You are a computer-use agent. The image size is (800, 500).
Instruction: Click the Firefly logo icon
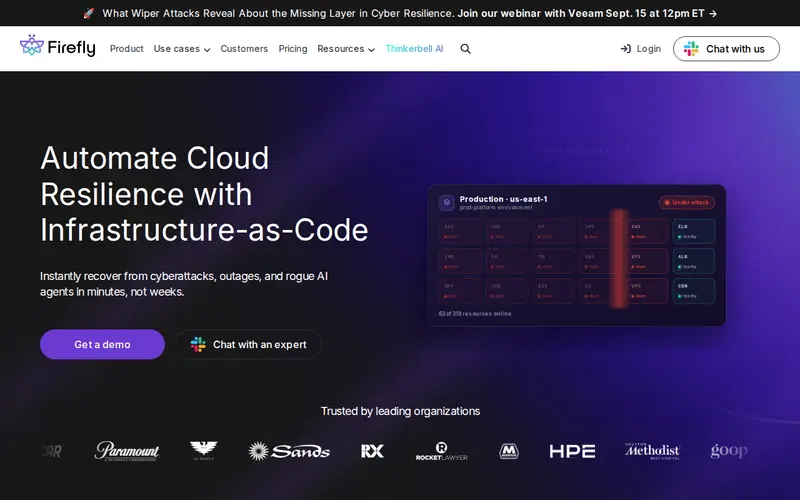coord(32,46)
